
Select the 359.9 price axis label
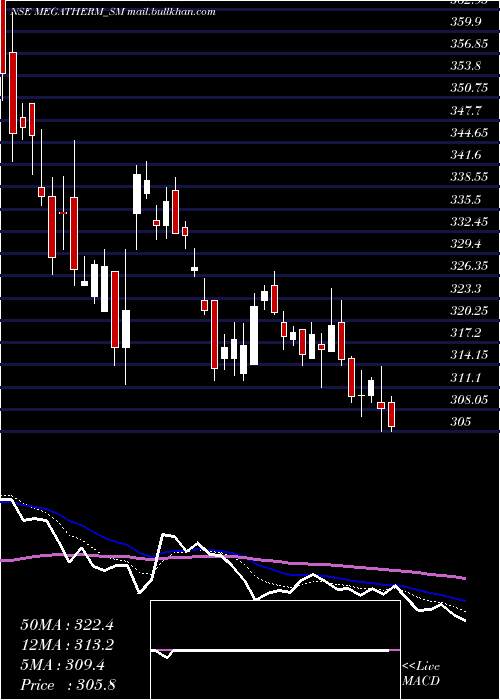click(x=465, y=21)
